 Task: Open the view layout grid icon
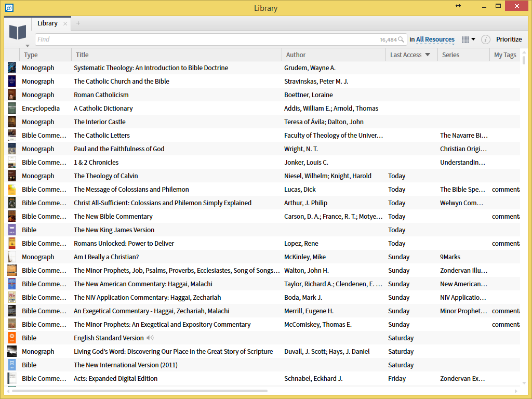(x=465, y=39)
